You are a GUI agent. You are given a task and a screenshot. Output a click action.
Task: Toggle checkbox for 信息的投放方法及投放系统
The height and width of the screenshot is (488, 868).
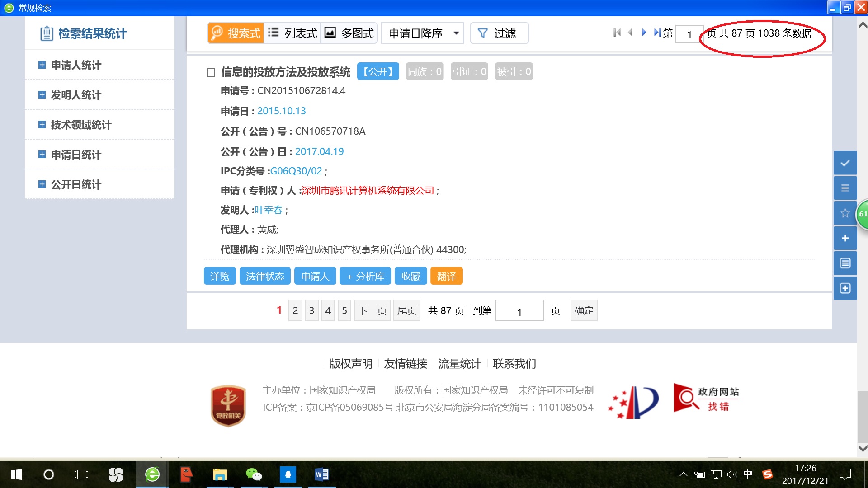pyautogui.click(x=212, y=72)
